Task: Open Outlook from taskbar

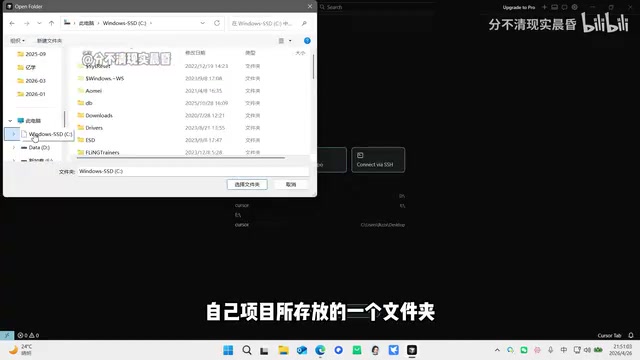Action: [302, 350]
